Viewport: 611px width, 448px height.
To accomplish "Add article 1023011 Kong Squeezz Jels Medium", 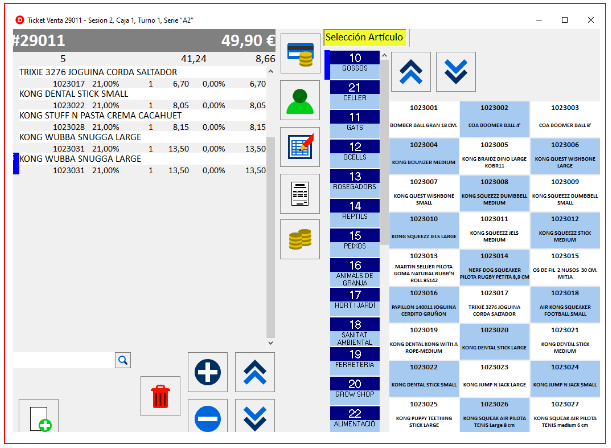I will pyautogui.click(x=494, y=230).
